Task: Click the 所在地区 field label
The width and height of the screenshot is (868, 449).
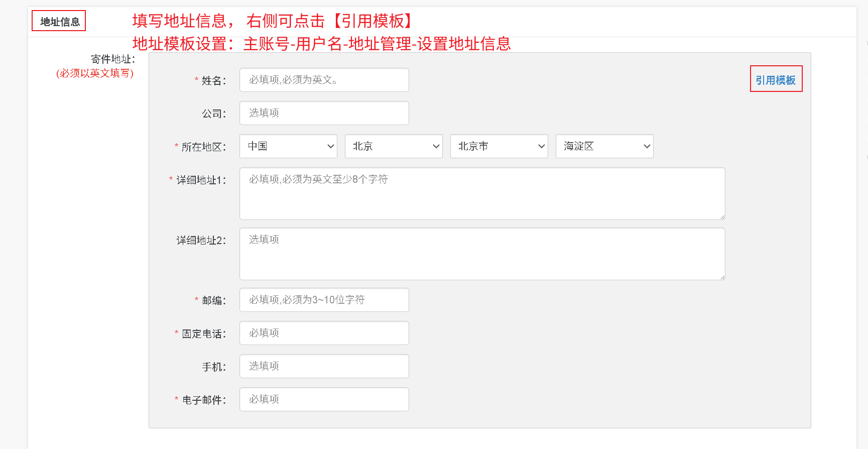Action: click(x=203, y=147)
